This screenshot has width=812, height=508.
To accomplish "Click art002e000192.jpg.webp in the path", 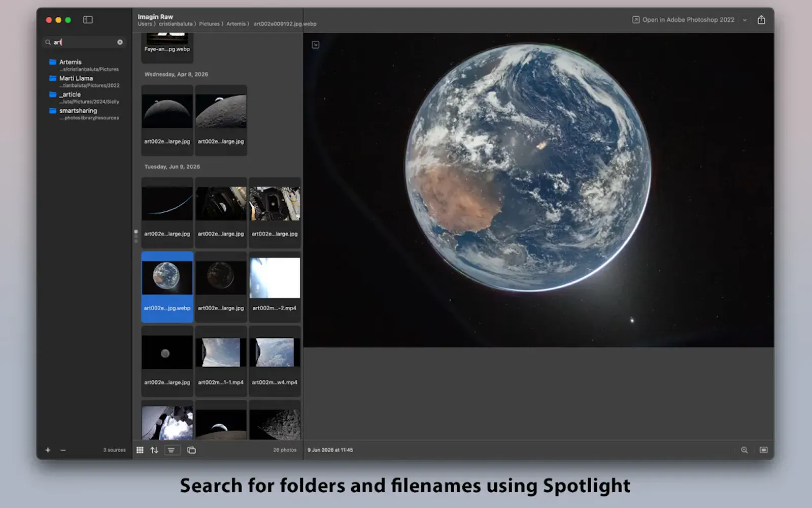I will coord(285,24).
